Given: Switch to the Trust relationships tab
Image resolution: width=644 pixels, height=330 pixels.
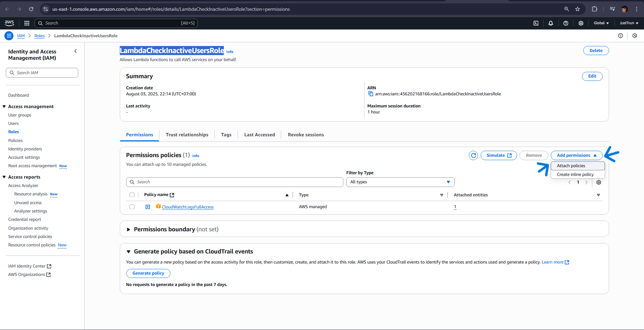Looking at the screenshot, I should pyautogui.click(x=187, y=135).
